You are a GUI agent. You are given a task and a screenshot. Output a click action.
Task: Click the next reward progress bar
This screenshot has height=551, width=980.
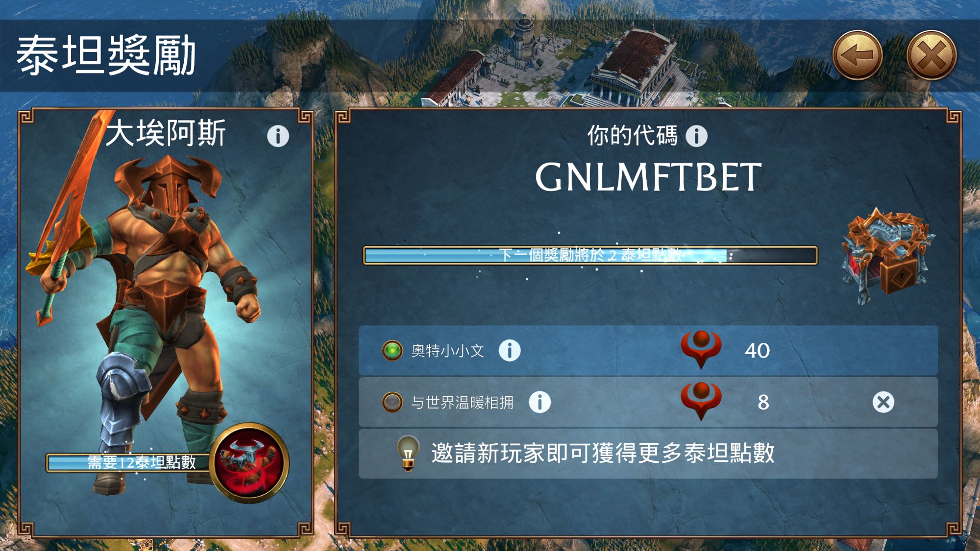[x=590, y=255]
